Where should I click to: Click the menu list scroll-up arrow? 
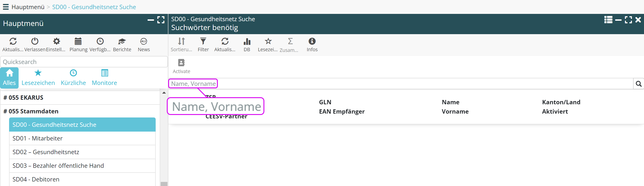(x=164, y=93)
